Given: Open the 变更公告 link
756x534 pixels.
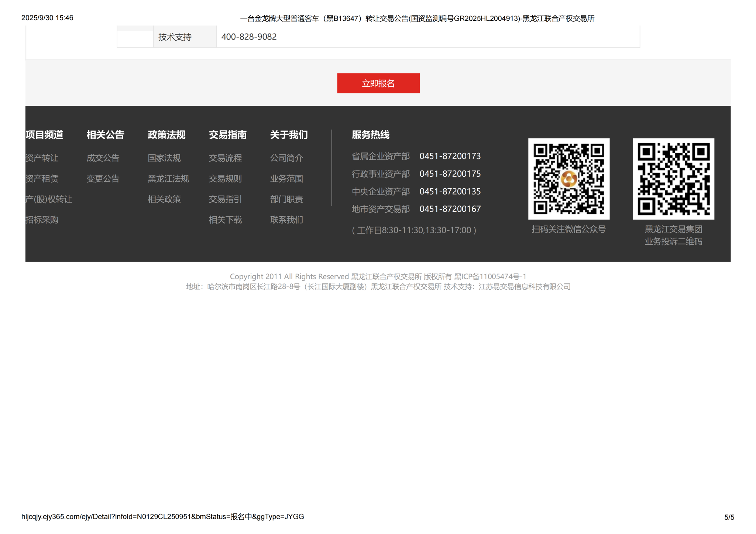Looking at the screenshot, I should pyautogui.click(x=103, y=179).
